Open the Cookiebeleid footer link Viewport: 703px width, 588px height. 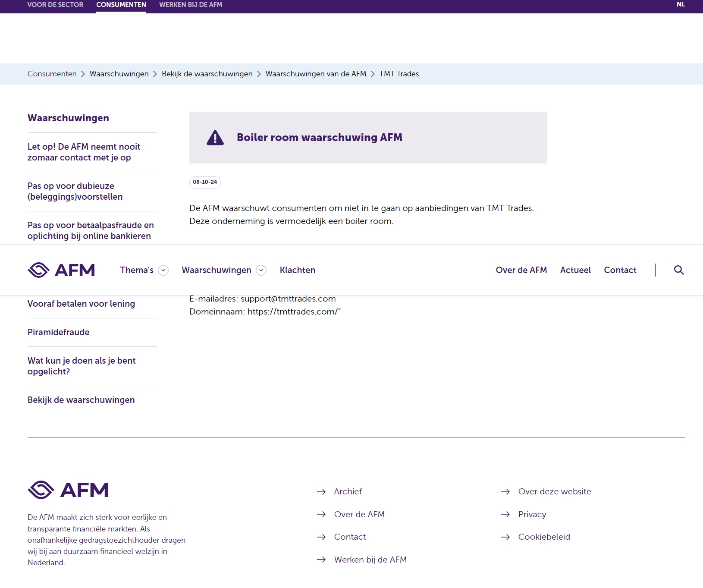544,537
